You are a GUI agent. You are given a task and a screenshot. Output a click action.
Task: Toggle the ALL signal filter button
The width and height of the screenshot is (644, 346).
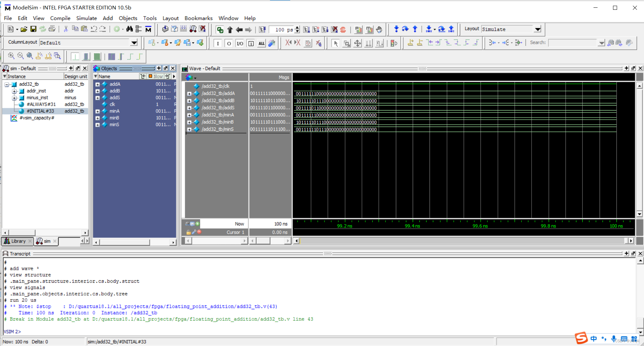pos(261,43)
